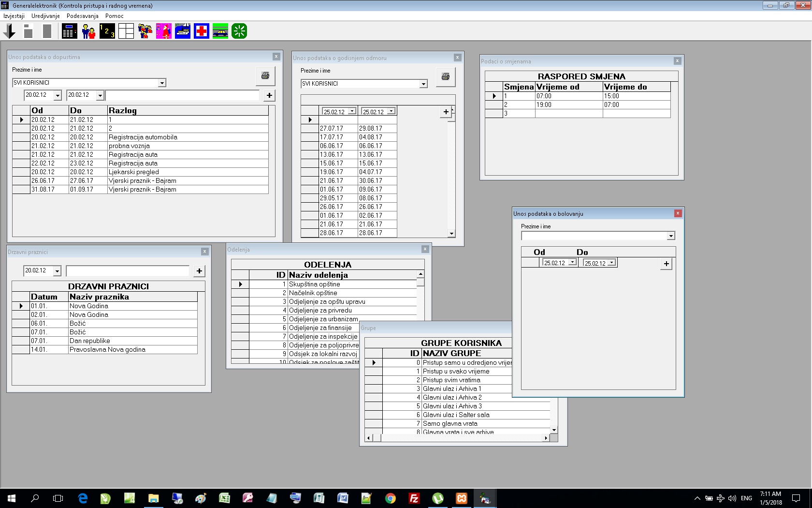Expand first 20.02.12 date picker in dopustima window
The image size is (812, 508).
[58, 95]
